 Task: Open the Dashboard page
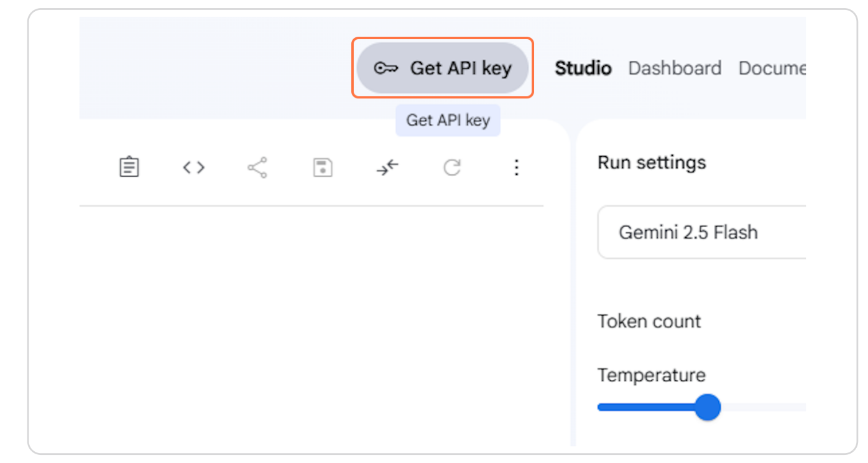click(x=675, y=68)
